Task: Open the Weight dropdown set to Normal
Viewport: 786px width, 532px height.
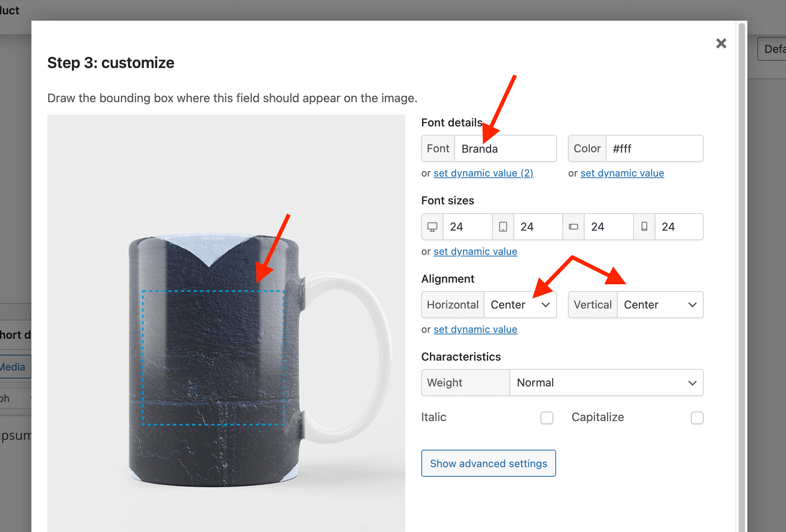Action: pos(607,382)
